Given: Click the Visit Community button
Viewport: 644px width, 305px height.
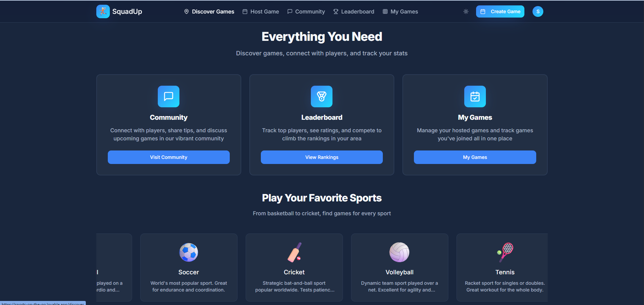Looking at the screenshot, I should [x=169, y=157].
